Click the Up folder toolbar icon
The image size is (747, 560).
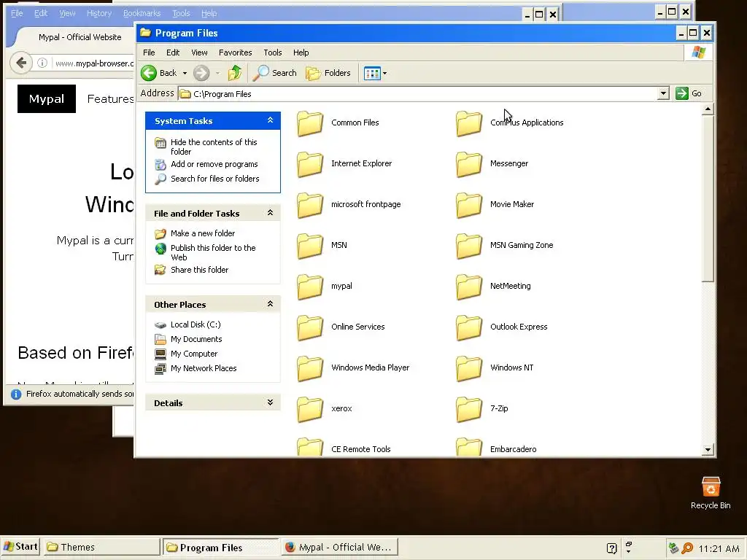[x=234, y=73]
